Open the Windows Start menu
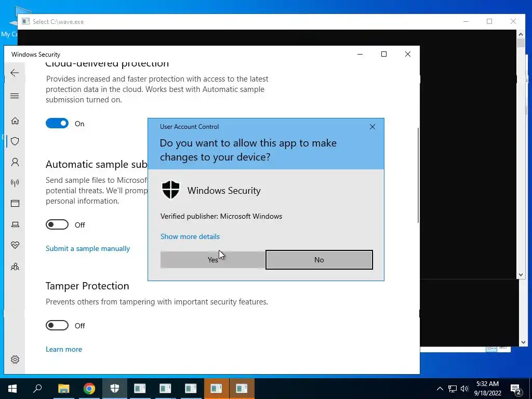Screen dimensions: 532x399 click(12, 389)
